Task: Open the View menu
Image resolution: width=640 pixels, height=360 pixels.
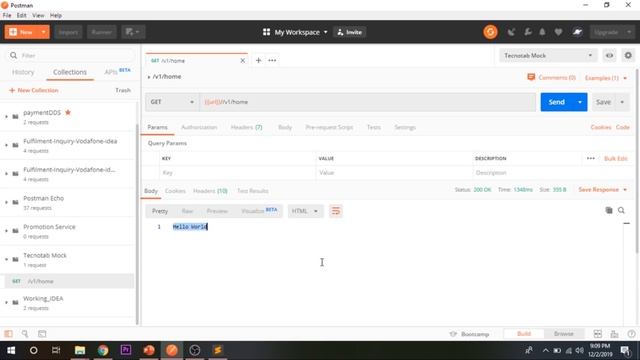Action: coord(38,16)
